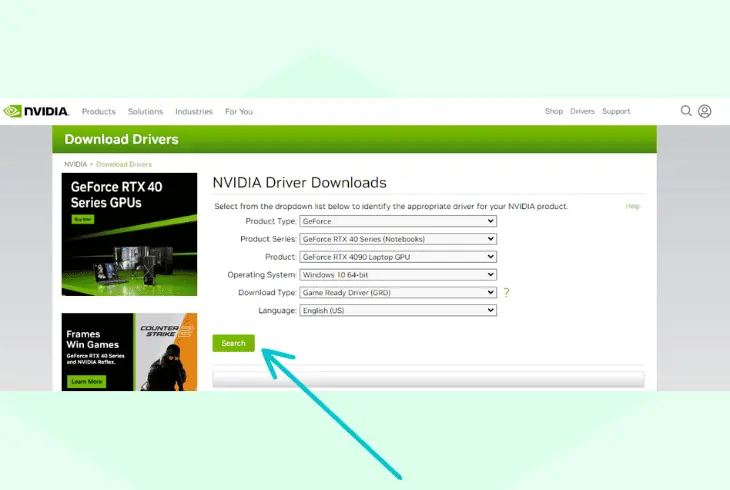Click the NVIDIA logo
Image resolution: width=730 pixels, height=490 pixels.
click(x=36, y=111)
